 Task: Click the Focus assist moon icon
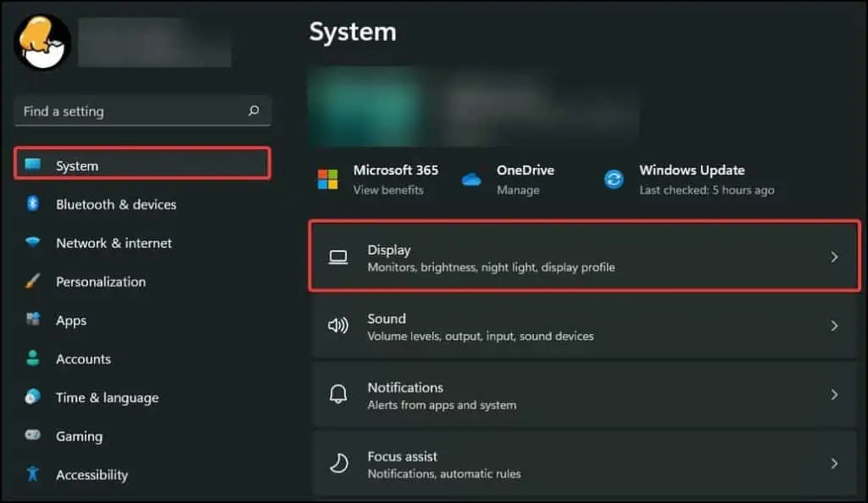tap(338, 464)
